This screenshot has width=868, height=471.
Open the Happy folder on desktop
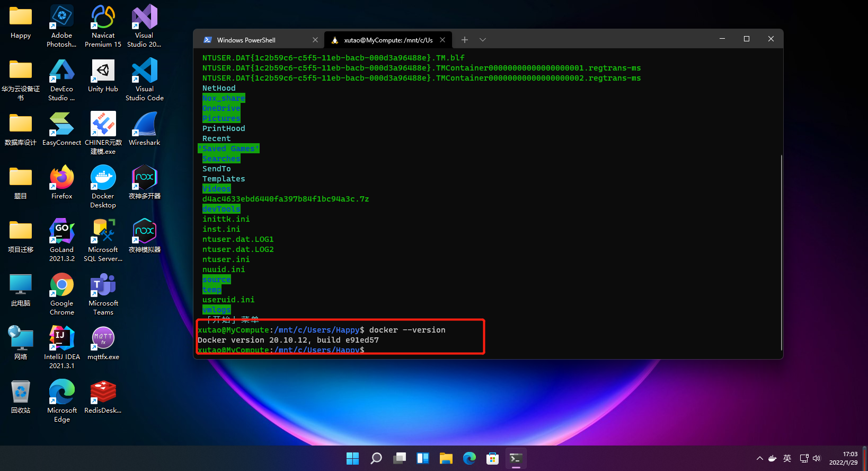point(21,22)
